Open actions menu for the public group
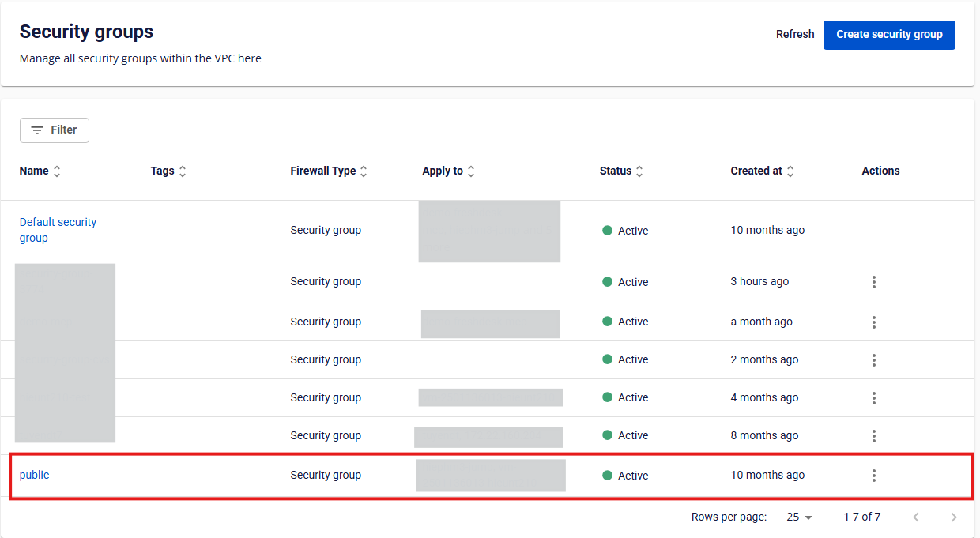The image size is (980, 538). [x=873, y=476]
